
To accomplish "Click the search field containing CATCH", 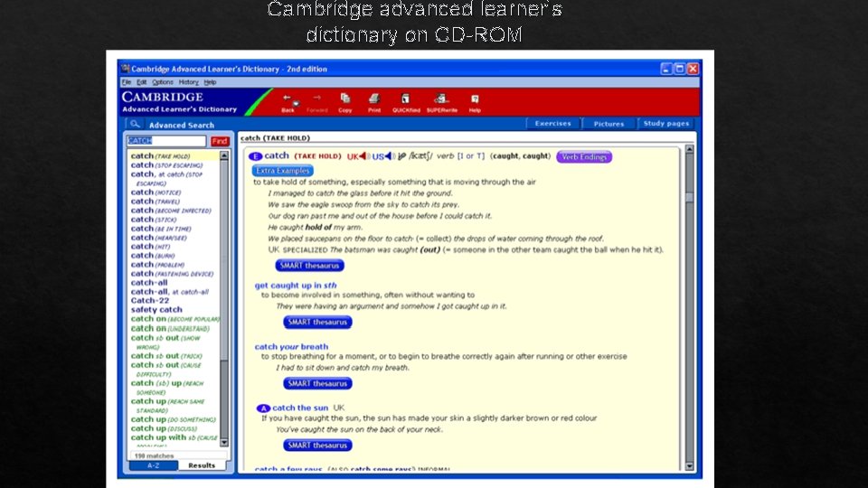I will (166, 141).
